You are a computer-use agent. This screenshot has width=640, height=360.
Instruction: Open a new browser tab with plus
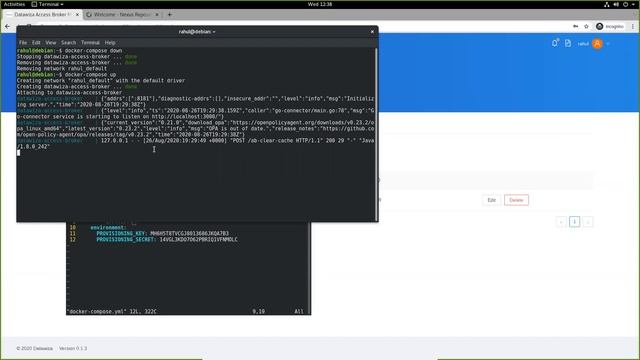[x=169, y=14]
